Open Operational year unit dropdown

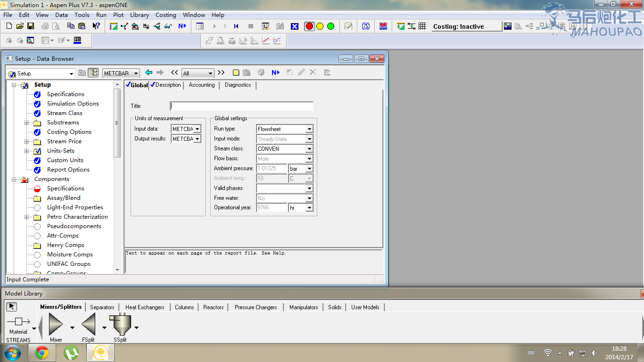pyautogui.click(x=309, y=208)
